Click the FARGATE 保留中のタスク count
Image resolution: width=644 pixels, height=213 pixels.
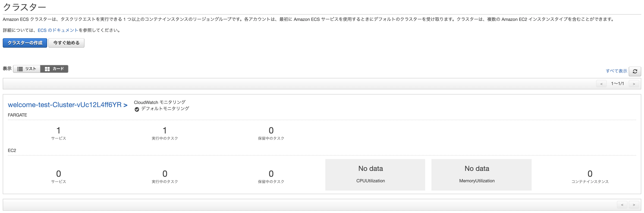[271, 130]
